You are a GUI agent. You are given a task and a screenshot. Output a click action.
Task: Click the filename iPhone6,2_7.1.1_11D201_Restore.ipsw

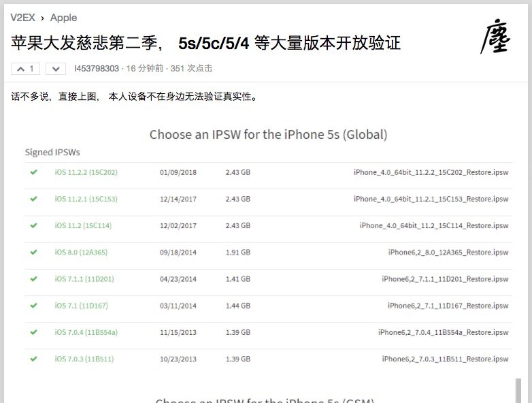(445, 279)
